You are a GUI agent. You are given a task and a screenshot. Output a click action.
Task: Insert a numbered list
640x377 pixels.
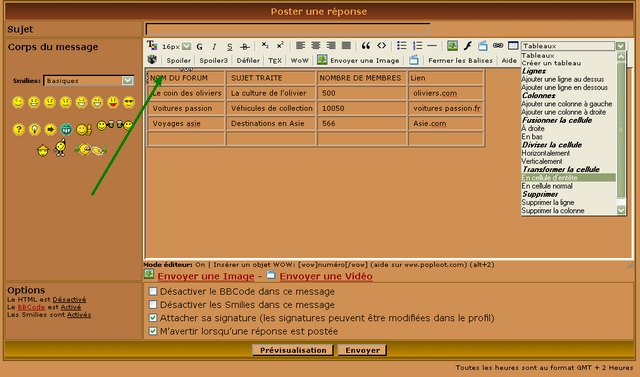(x=417, y=46)
